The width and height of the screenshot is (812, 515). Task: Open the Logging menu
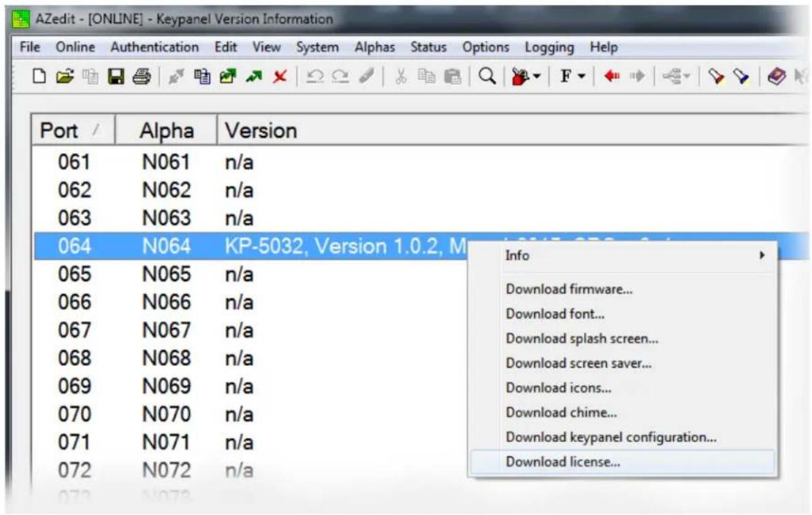(549, 47)
